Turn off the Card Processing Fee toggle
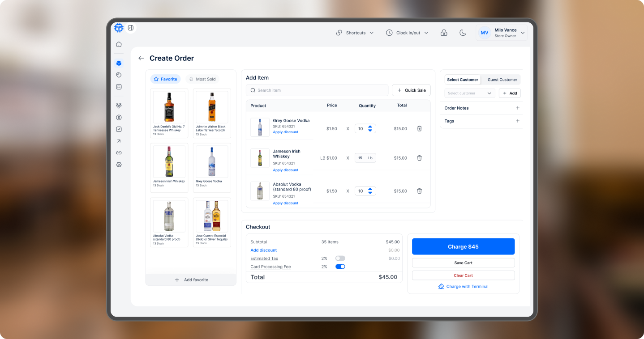This screenshot has height=339, width=644. (340, 267)
